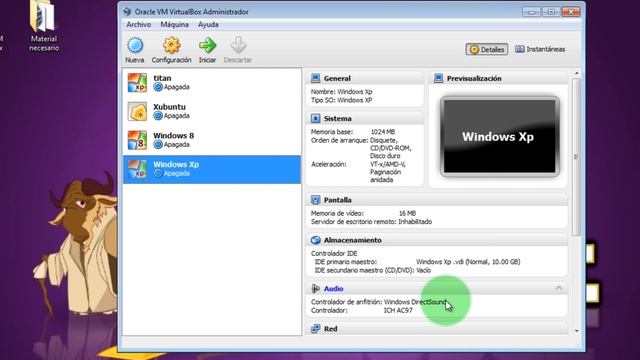The width and height of the screenshot is (640, 360).
Task: Click the Almacenamiento section icon
Action: coord(315,240)
